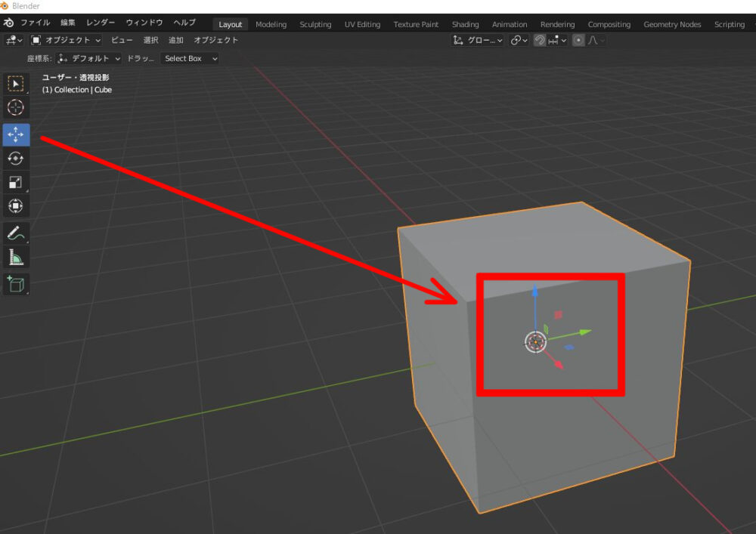Switch to the UV Editing workspace tab

362,25
